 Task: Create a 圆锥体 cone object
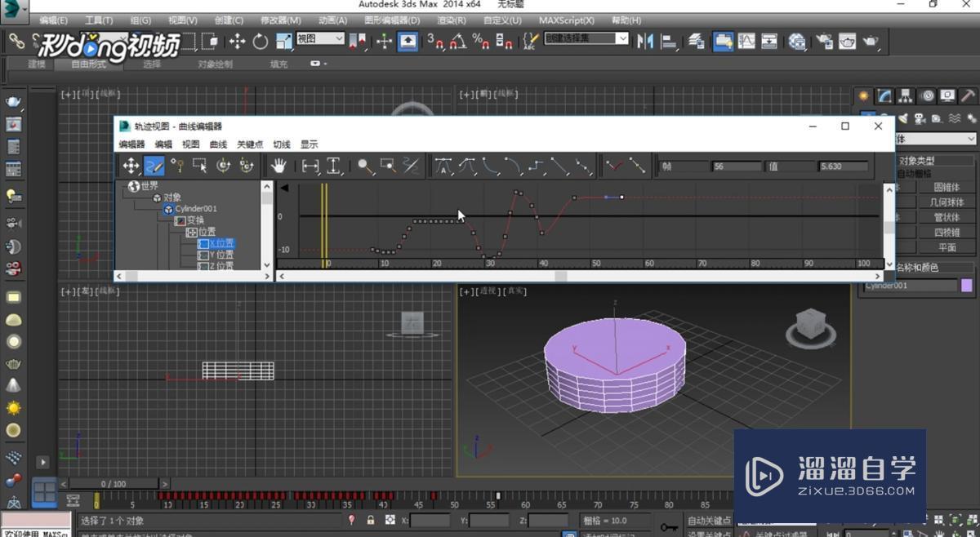click(948, 189)
